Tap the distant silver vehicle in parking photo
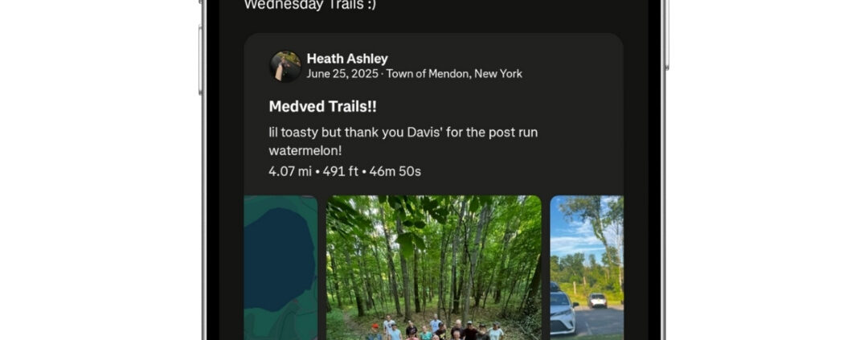The height and width of the screenshot is (340, 868). pyautogui.click(x=597, y=300)
